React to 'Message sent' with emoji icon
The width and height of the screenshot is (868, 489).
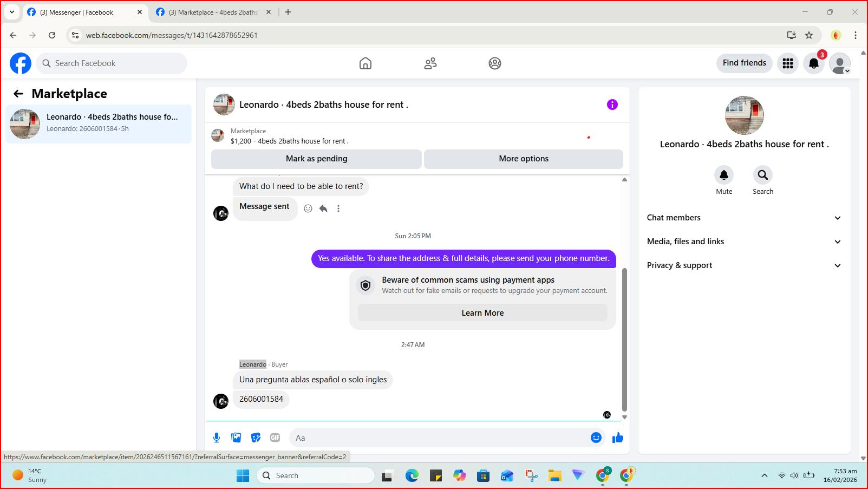click(x=308, y=208)
